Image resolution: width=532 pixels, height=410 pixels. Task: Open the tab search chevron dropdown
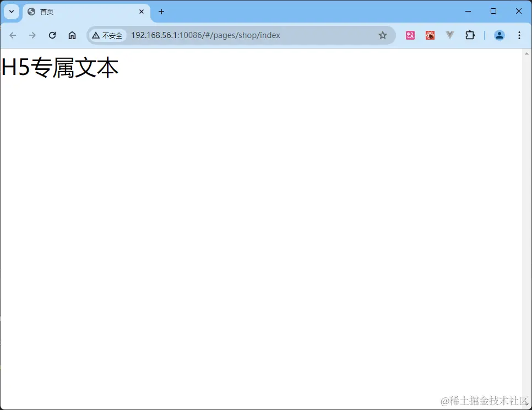tap(11, 11)
